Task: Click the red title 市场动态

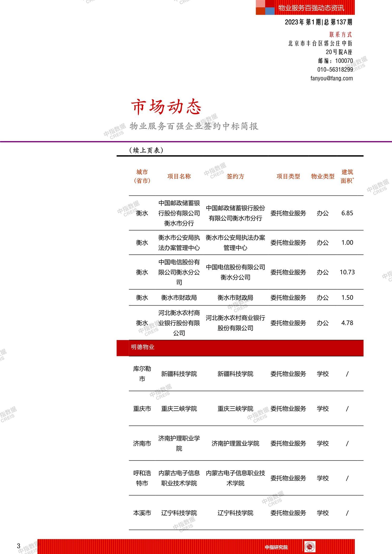Action: 166,107
